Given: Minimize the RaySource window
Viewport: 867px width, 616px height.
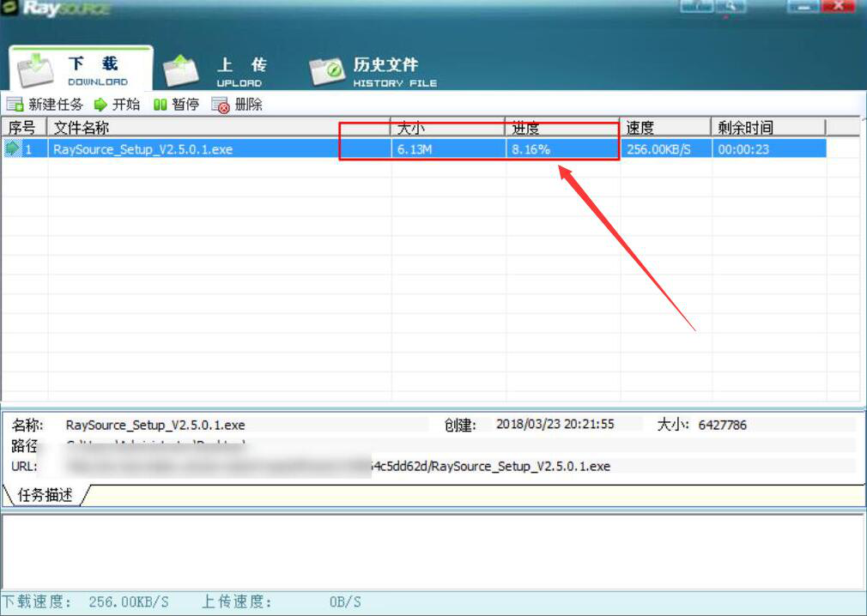Looking at the screenshot, I should pos(803,7).
